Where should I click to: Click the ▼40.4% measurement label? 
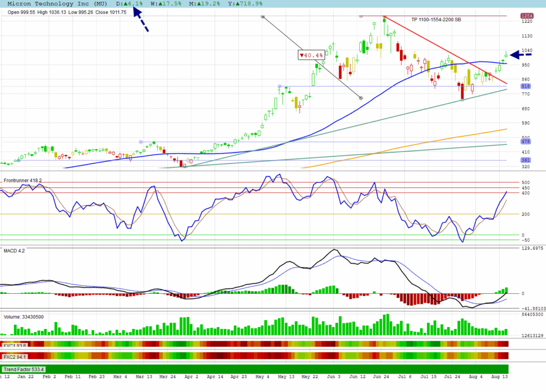[311, 55]
